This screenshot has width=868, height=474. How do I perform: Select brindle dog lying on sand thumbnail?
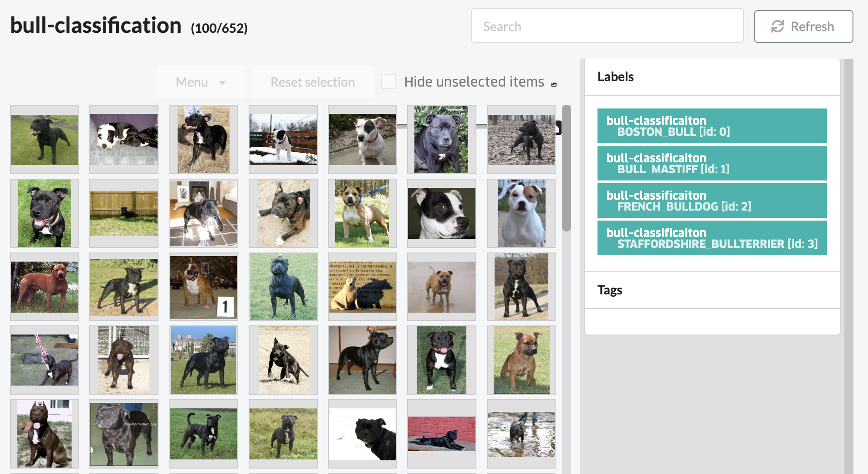click(x=283, y=213)
